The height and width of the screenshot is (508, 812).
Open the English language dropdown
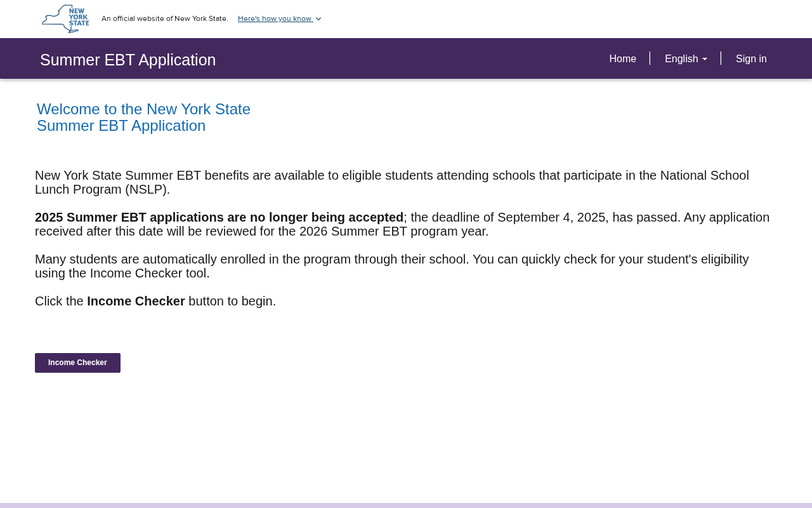coord(681,58)
